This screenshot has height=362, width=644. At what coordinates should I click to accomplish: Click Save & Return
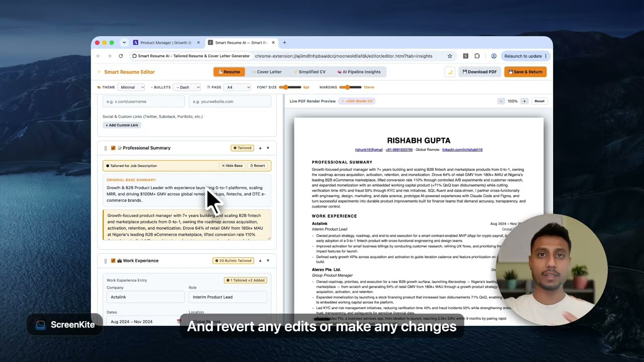coord(525,72)
